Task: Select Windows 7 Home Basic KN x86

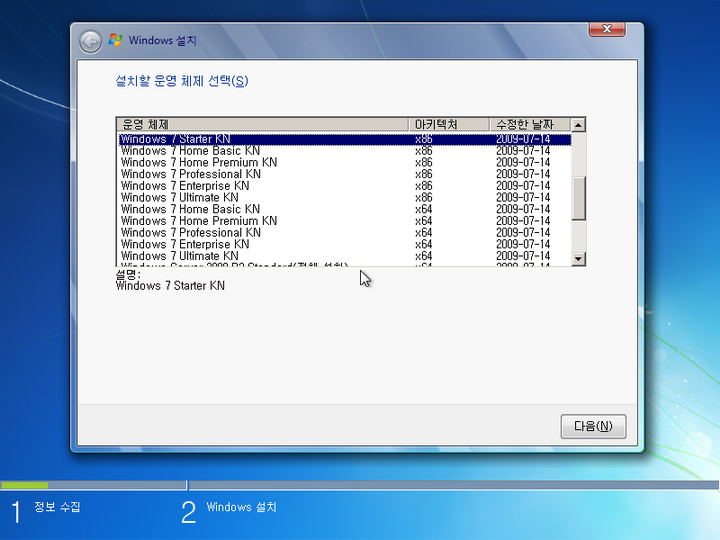Action: pyautogui.click(x=190, y=151)
